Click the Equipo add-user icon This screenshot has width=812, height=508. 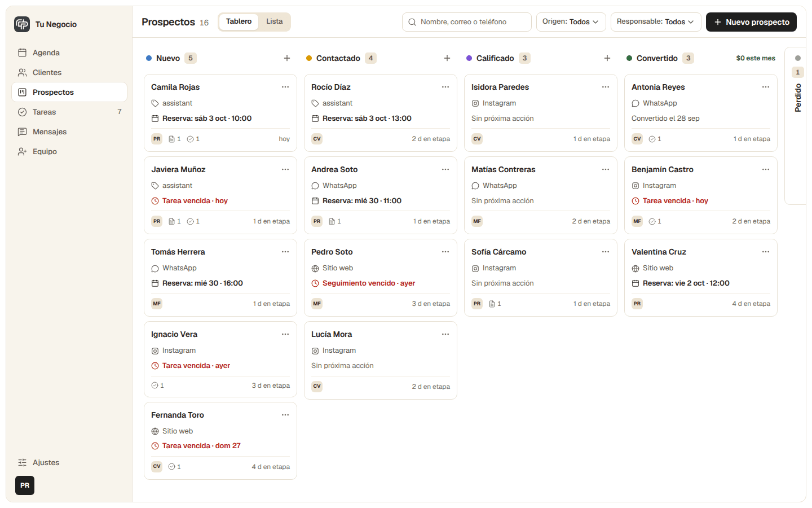pos(23,151)
